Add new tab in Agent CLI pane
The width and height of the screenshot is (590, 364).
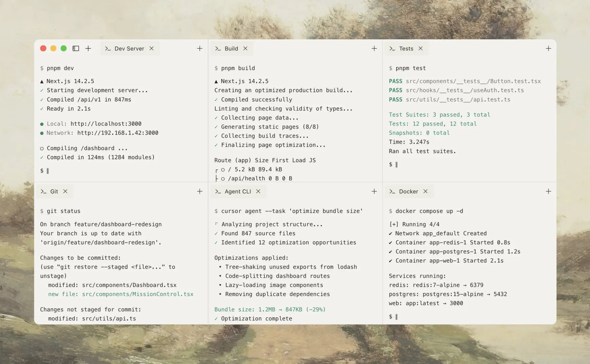[374, 192]
